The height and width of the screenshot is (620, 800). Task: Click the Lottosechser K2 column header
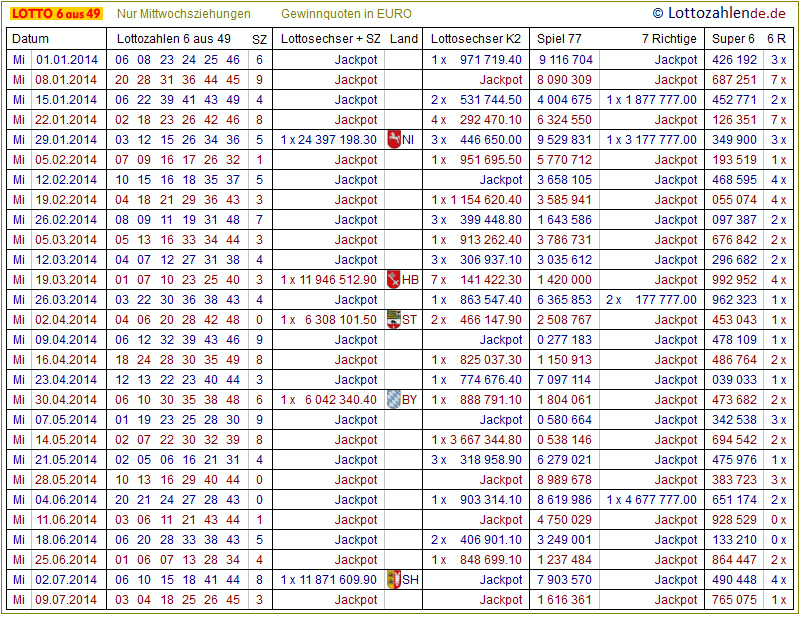[x=476, y=39]
